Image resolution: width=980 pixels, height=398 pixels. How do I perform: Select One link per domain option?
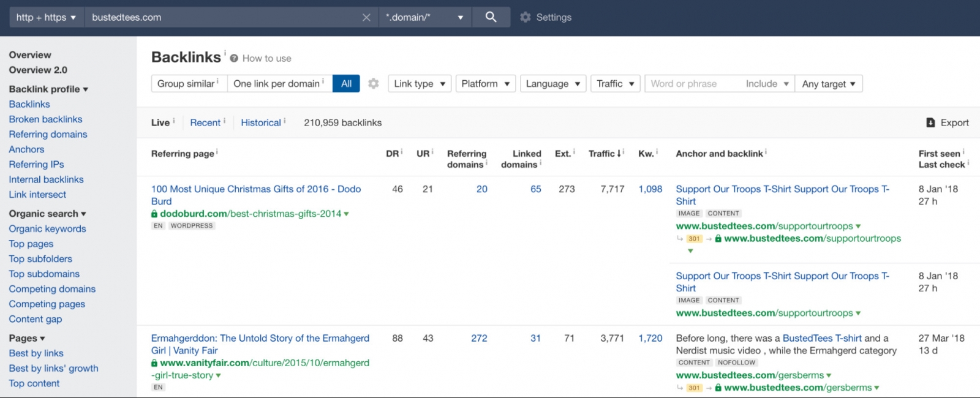280,83
